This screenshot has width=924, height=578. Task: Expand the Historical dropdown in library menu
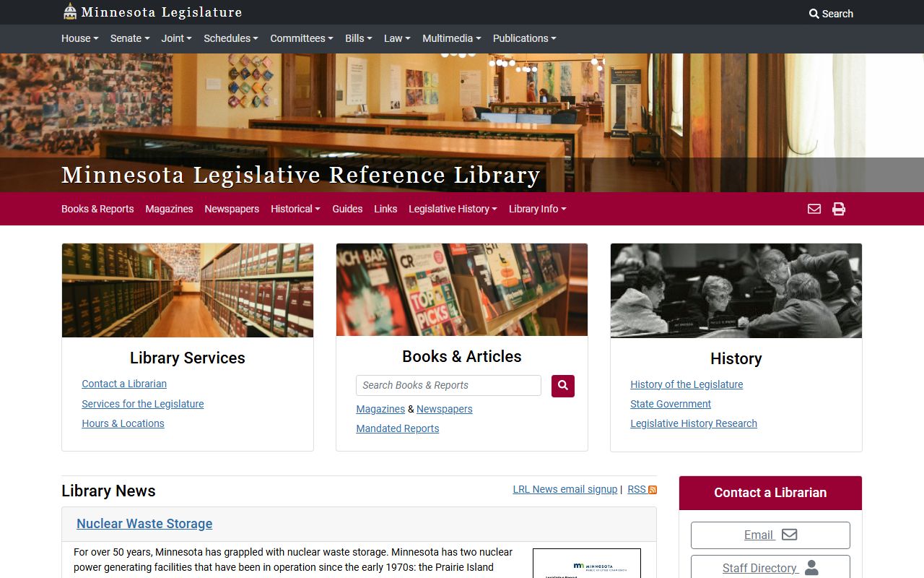pos(295,209)
